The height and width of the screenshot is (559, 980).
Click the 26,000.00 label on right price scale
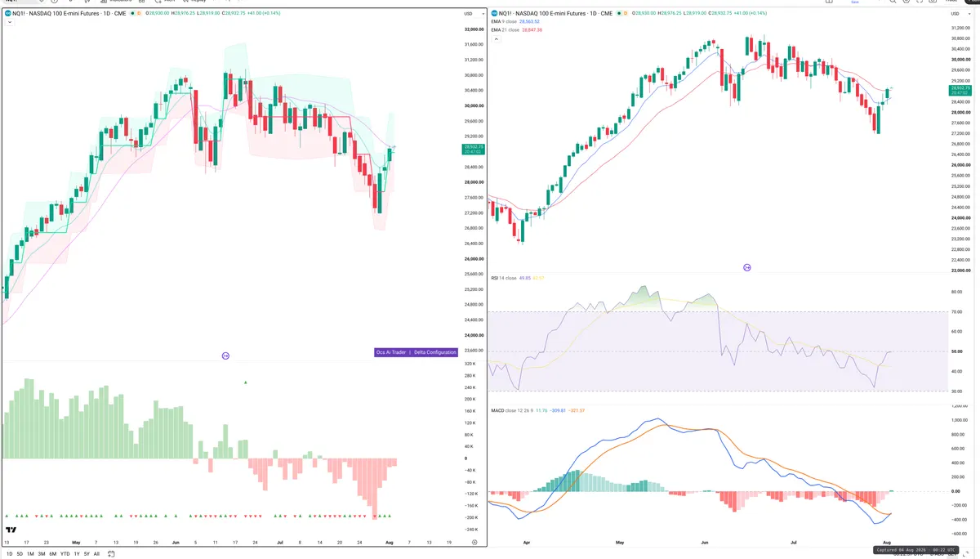(961, 165)
